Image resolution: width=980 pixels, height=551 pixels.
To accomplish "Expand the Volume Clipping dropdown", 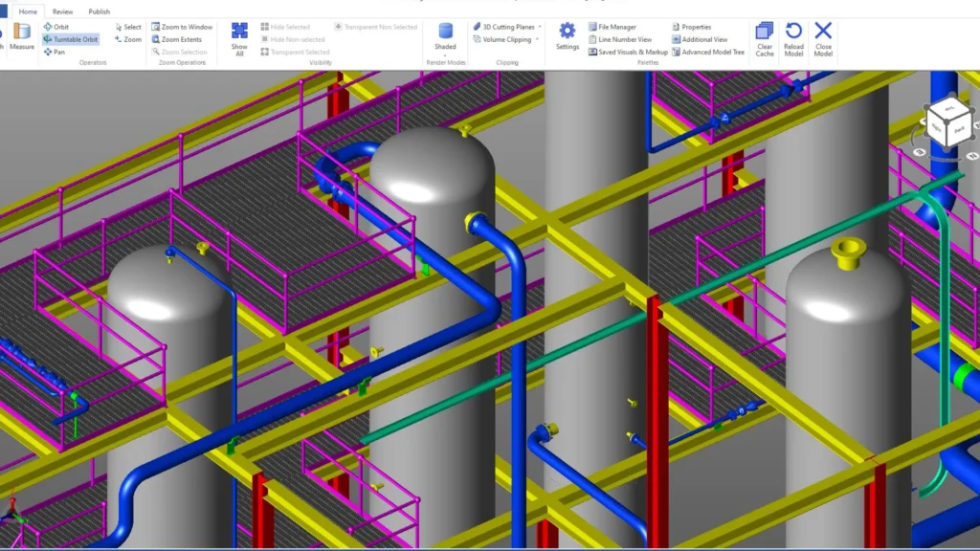I will click(507, 39).
